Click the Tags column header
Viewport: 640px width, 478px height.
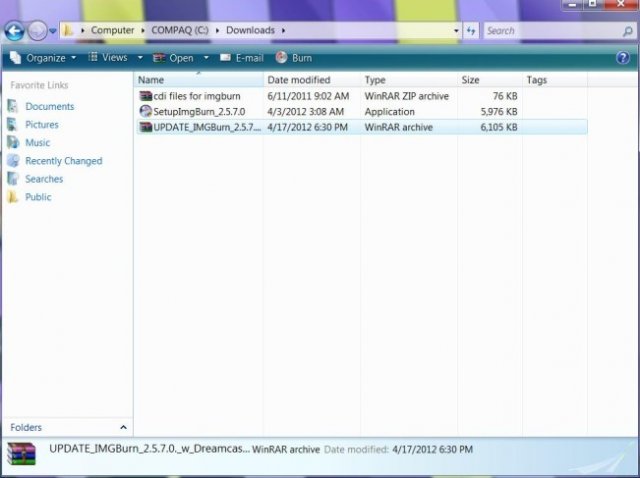point(555,80)
